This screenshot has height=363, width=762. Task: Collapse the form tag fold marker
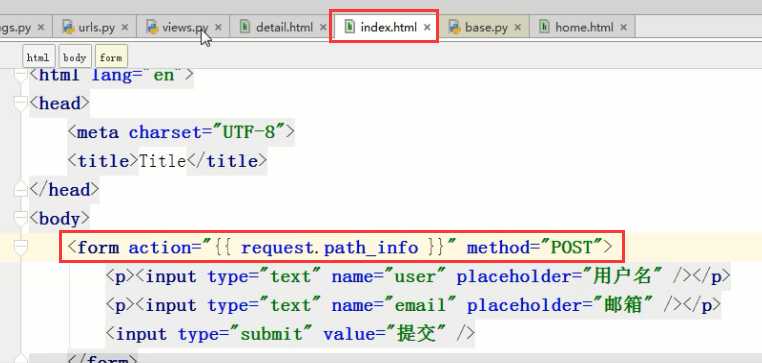click(x=20, y=248)
